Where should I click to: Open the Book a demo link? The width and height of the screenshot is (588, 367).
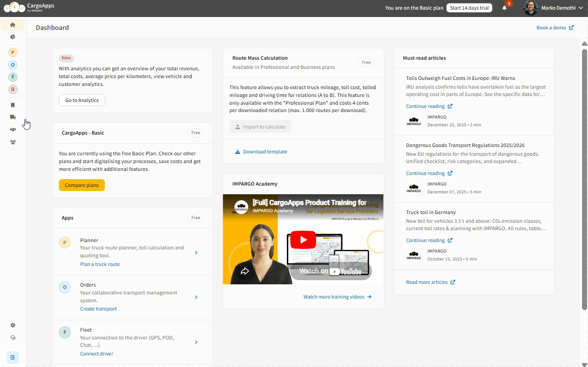[555, 28]
